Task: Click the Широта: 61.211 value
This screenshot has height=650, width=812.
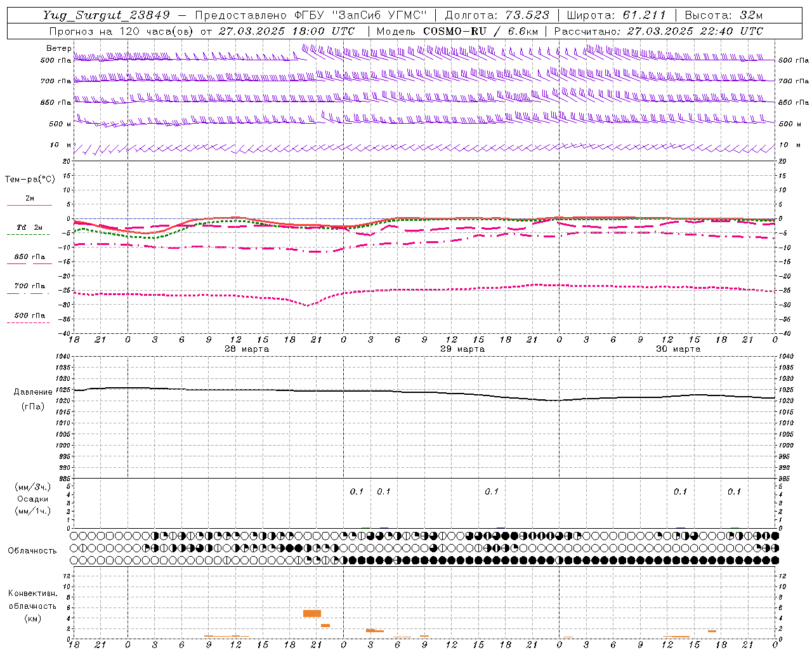Action: 615,15
